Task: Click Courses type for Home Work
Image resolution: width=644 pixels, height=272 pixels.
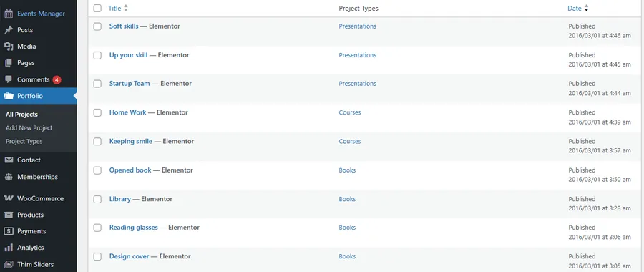Action: [x=350, y=112]
